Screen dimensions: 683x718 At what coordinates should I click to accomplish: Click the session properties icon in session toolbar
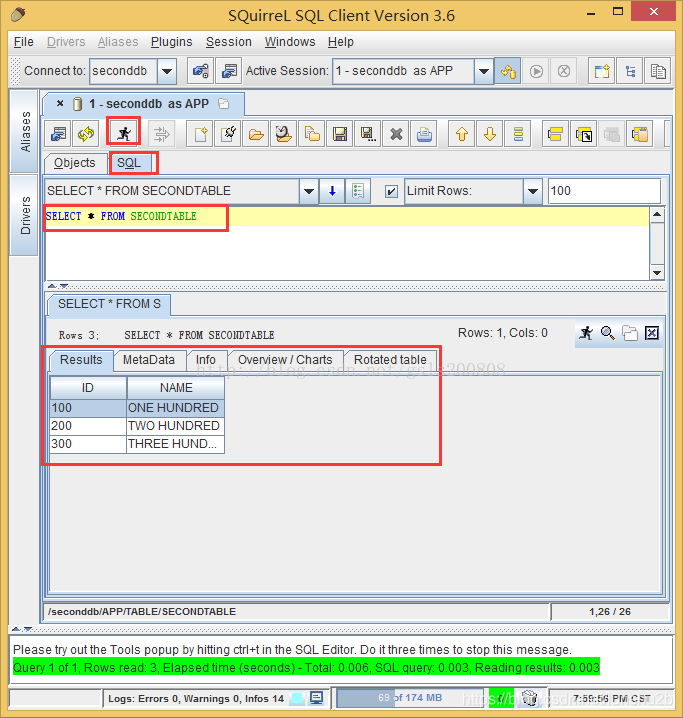pos(58,134)
